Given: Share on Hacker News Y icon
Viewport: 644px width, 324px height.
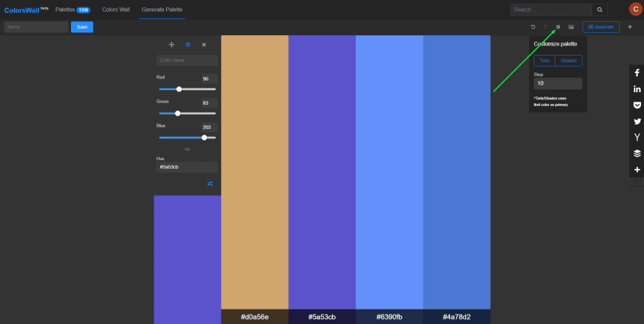Looking at the screenshot, I should pyautogui.click(x=637, y=137).
